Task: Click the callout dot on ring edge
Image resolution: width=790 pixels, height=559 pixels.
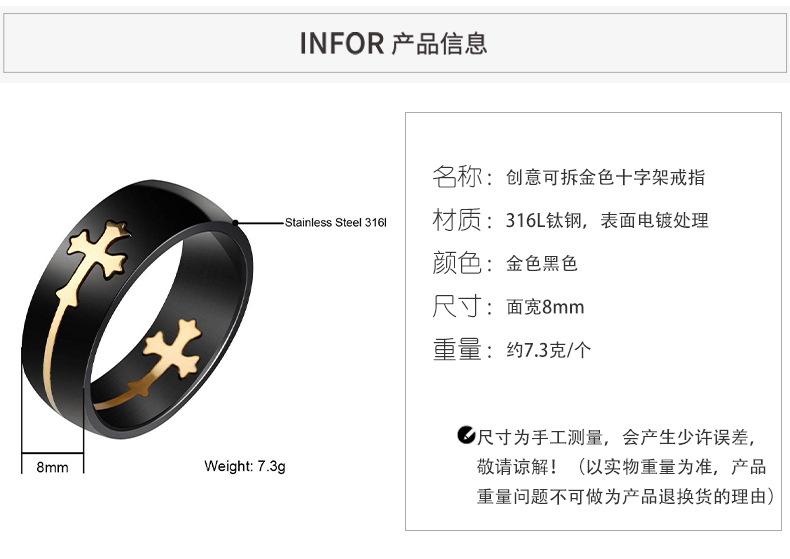Action: tap(235, 223)
